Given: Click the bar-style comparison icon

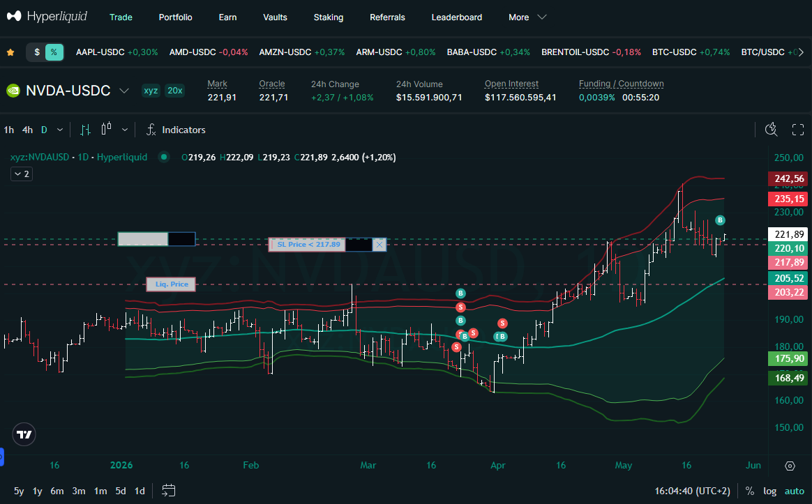Looking at the screenshot, I should (85, 130).
